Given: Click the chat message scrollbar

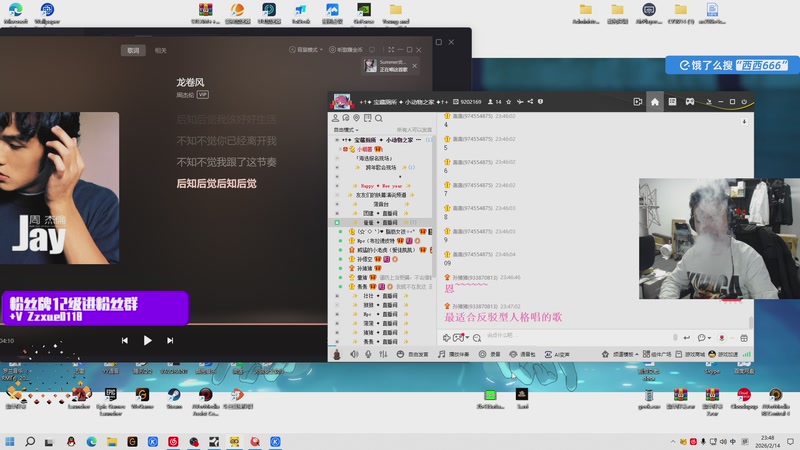Looking at the screenshot, I should (750, 322).
